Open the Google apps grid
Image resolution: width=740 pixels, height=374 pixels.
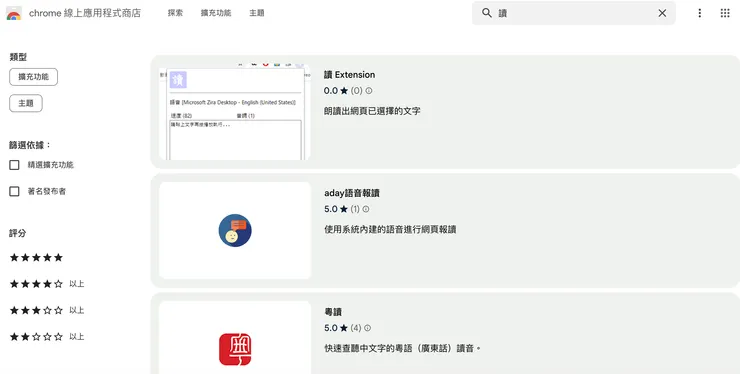click(x=725, y=13)
